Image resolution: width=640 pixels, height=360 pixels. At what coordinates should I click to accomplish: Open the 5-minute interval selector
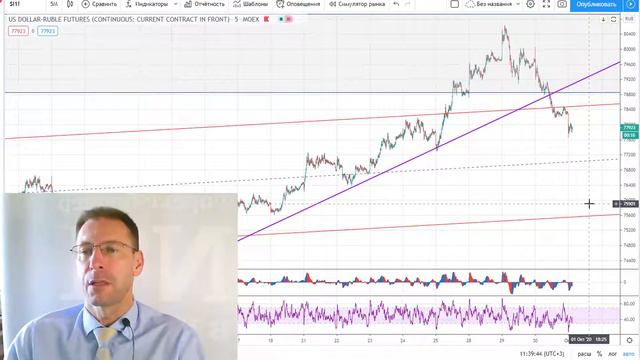click(54, 4)
